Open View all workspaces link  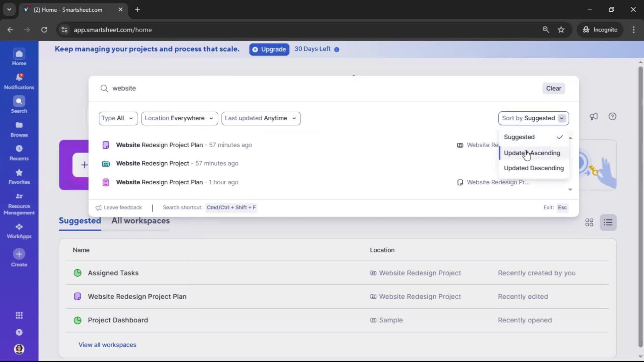(107, 345)
